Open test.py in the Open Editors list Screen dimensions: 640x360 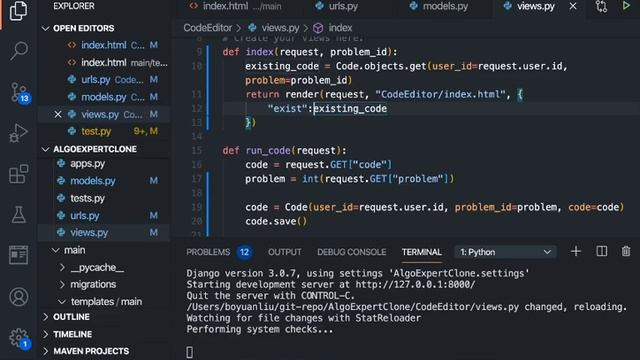click(104, 131)
